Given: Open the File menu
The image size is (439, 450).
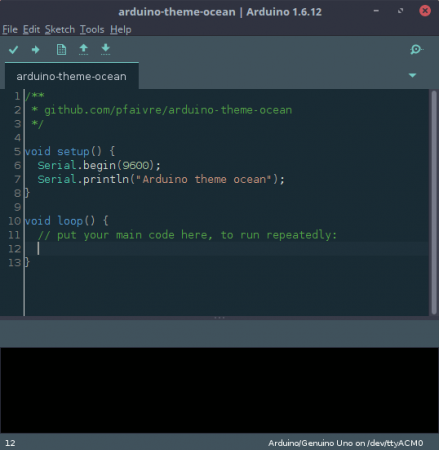Looking at the screenshot, I should [x=10, y=30].
